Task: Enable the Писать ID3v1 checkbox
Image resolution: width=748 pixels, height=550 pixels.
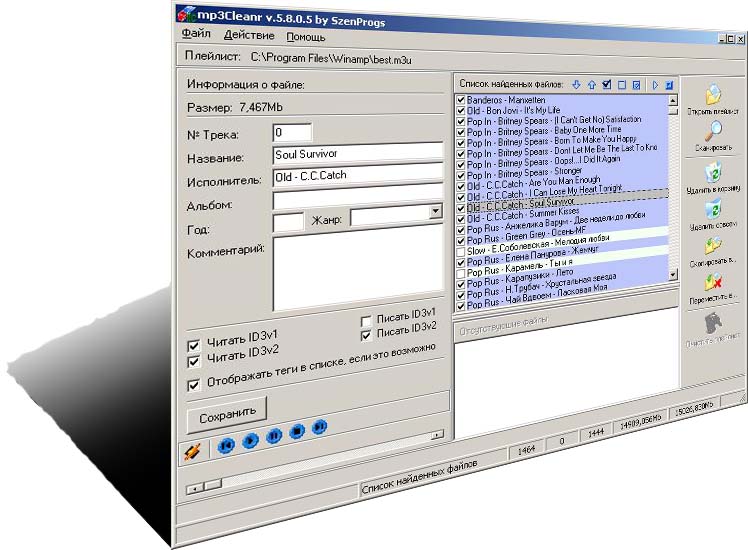Action: tap(366, 321)
